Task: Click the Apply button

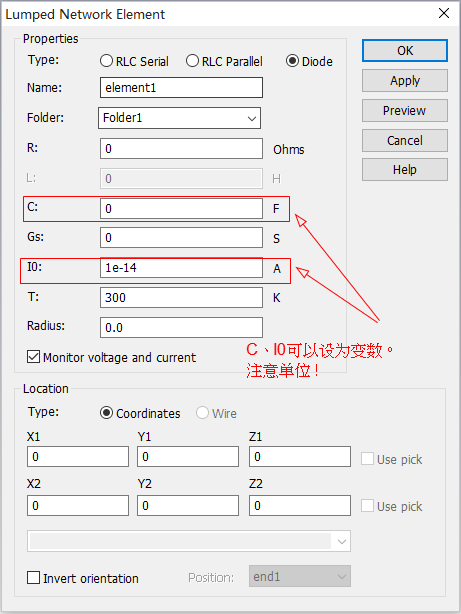Action: point(405,81)
